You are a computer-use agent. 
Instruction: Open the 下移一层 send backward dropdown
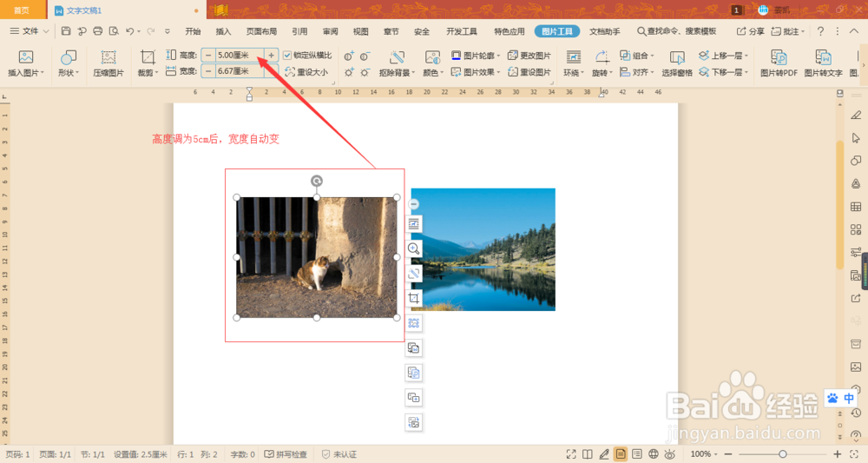tap(746, 73)
